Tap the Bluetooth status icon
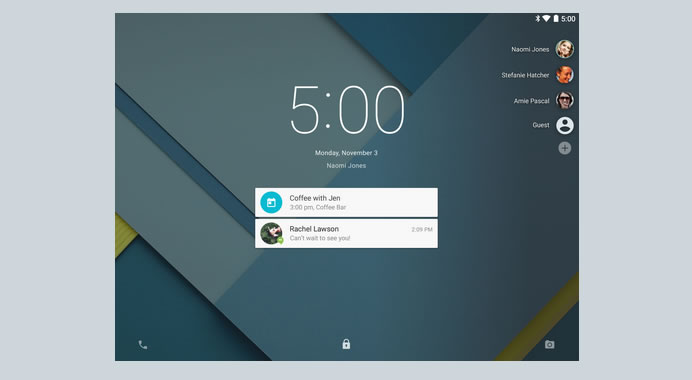 [x=538, y=19]
